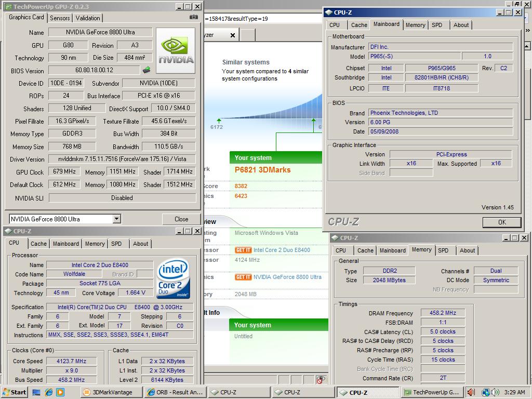Click OK in the CPU-Z Mainboard window
Viewport: 532px width, 399px height.
pyautogui.click(x=502, y=222)
